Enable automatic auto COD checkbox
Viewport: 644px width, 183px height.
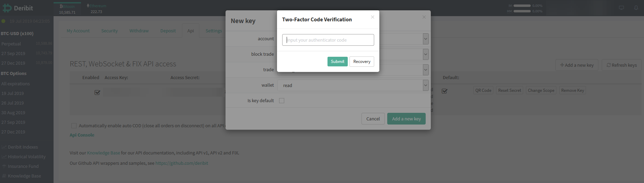pos(74,126)
